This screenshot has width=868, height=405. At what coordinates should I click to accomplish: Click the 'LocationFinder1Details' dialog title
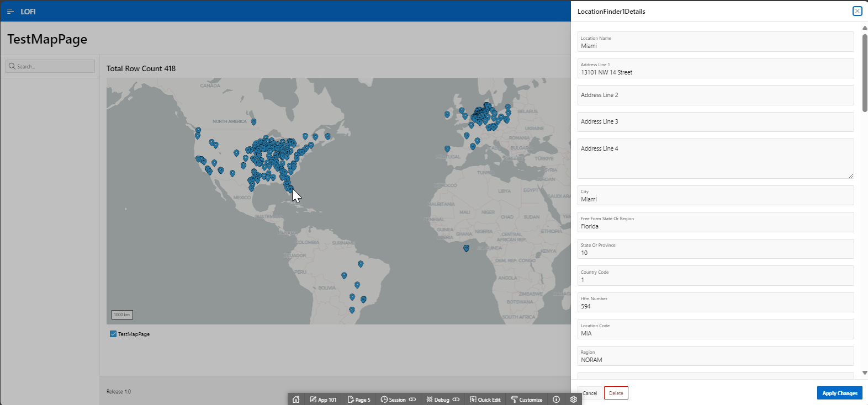611,11
